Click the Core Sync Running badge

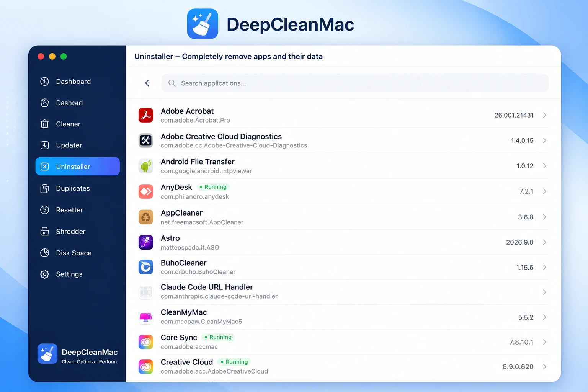[x=218, y=337]
